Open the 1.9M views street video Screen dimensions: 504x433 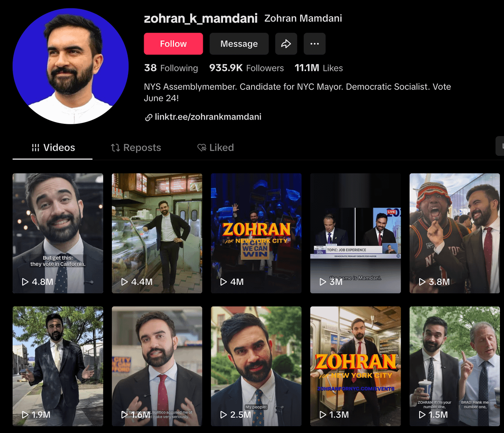click(x=58, y=366)
